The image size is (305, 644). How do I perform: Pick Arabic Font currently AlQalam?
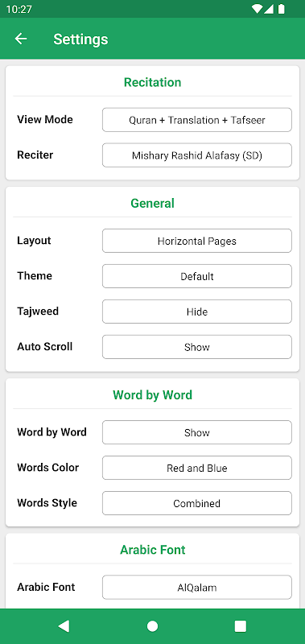[x=197, y=588]
